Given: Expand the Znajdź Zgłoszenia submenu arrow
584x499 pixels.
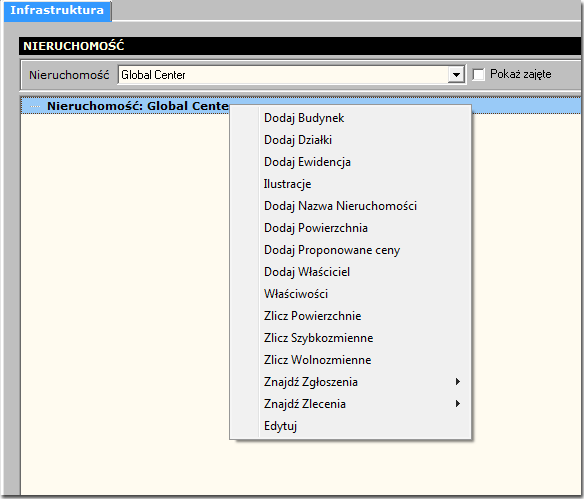Looking at the screenshot, I should point(458,382).
